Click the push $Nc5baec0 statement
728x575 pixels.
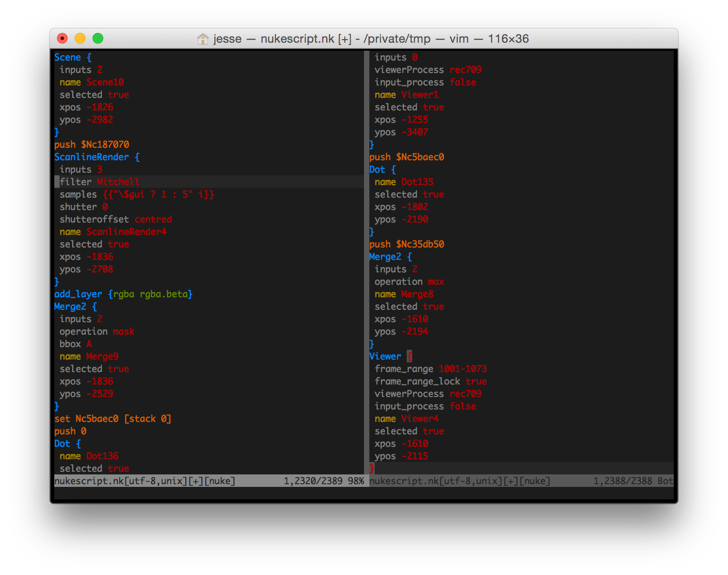click(x=406, y=157)
